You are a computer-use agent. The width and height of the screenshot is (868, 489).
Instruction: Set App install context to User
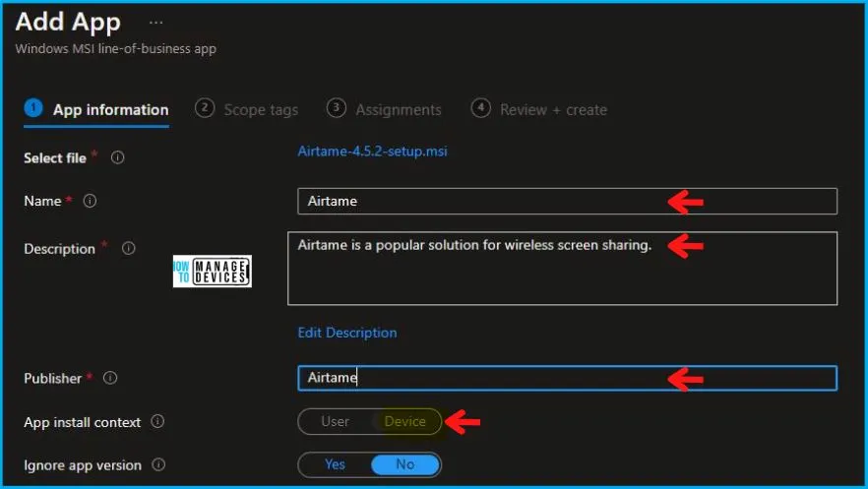click(x=335, y=421)
